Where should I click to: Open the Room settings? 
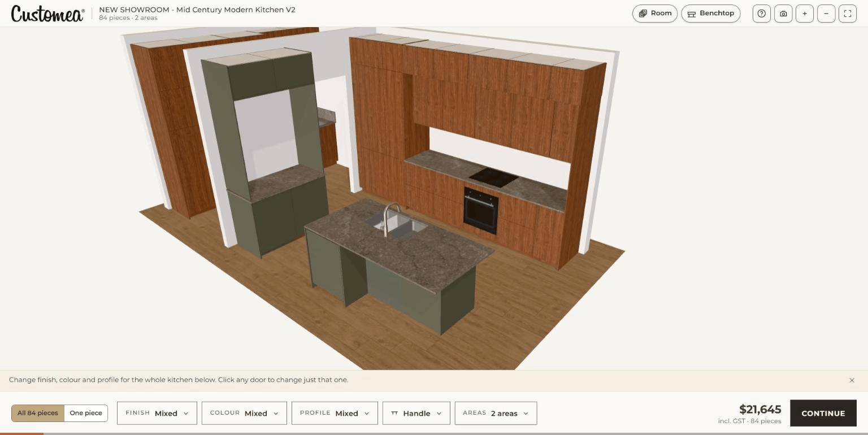point(655,14)
